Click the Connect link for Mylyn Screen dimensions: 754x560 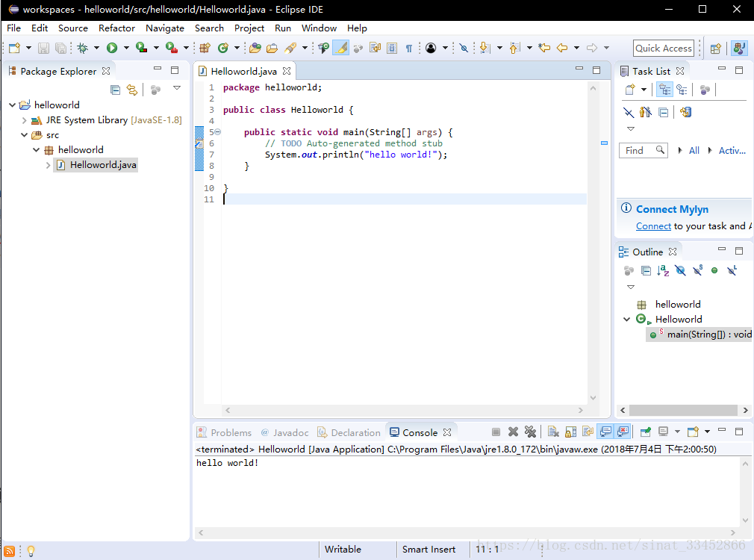pos(653,226)
